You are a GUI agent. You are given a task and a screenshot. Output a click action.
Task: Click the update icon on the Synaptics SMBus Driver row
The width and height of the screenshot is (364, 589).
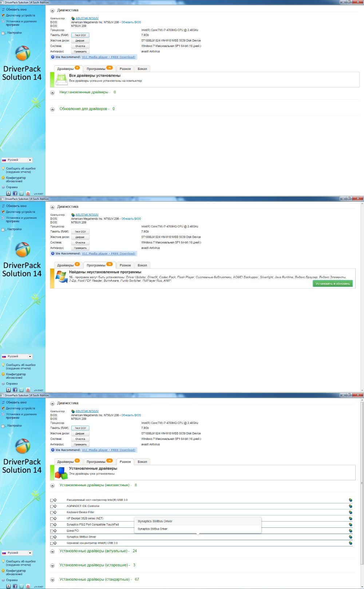pyautogui.click(x=350, y=537)
